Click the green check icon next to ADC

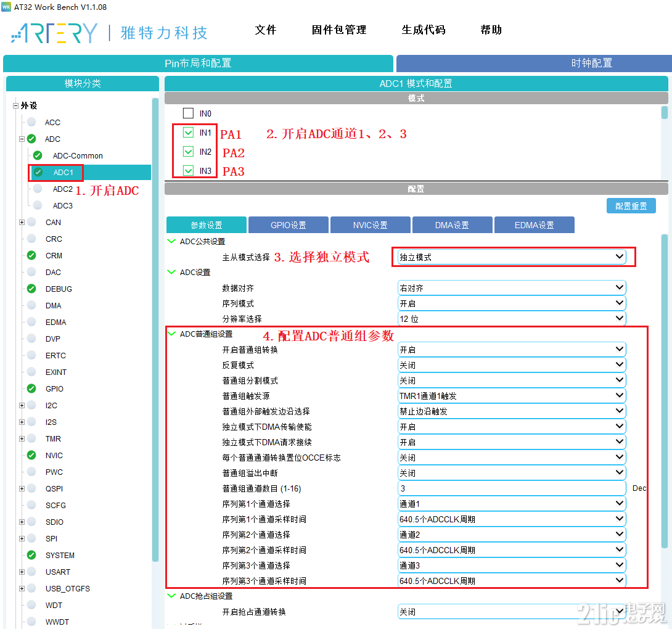coord(31,139)
